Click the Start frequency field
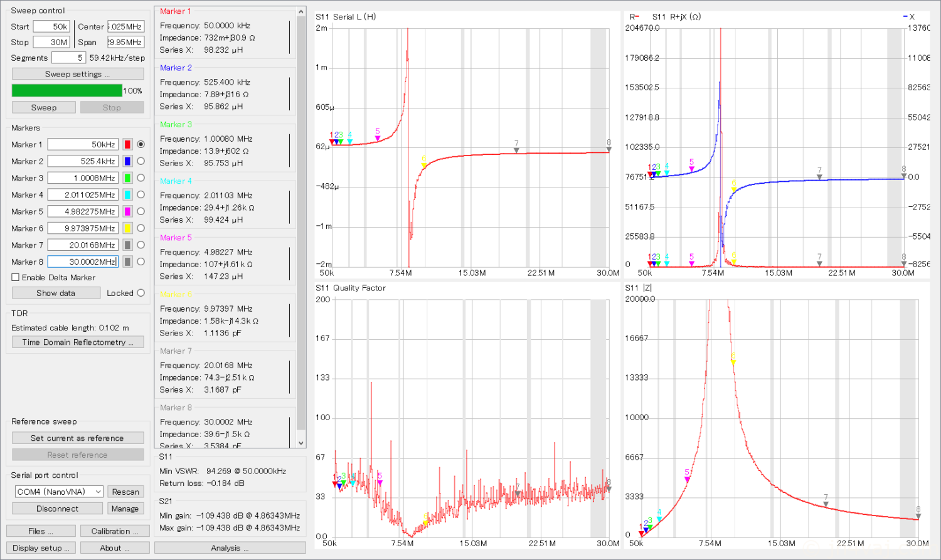 click(x=51, y=26)
